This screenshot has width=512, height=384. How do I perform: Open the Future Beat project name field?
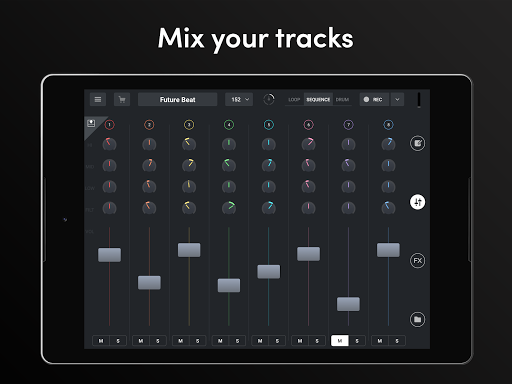point(177,99)
